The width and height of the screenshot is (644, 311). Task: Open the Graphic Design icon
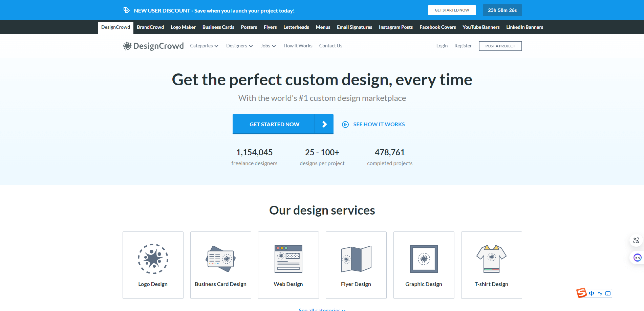[x=424, y=259]
